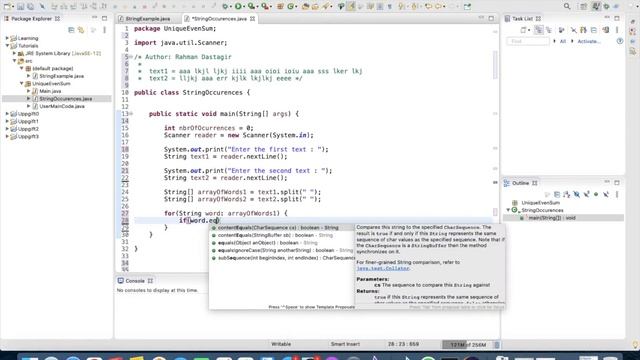Switch to the Java perspective icon
The image size is (640, 360).
[x=596, y=6]
